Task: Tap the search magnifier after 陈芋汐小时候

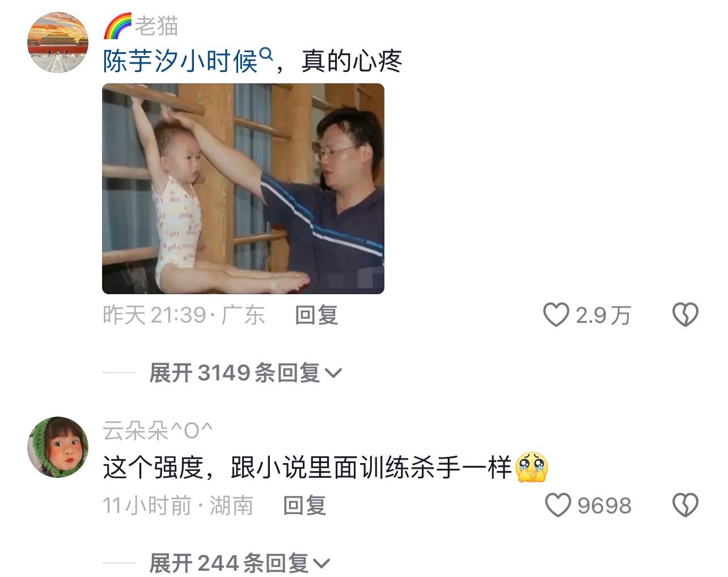Action: [x=266, y=55]
